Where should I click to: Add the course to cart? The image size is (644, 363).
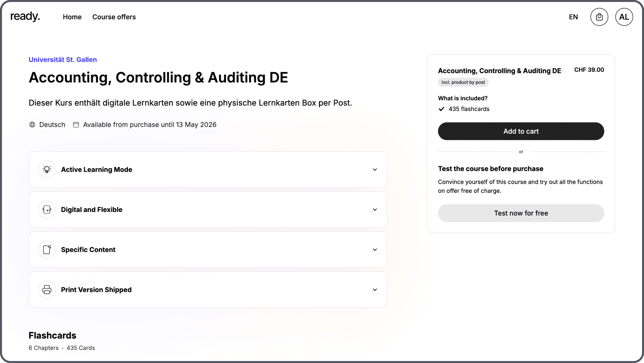pyautogui.click(x=521, y=131)
